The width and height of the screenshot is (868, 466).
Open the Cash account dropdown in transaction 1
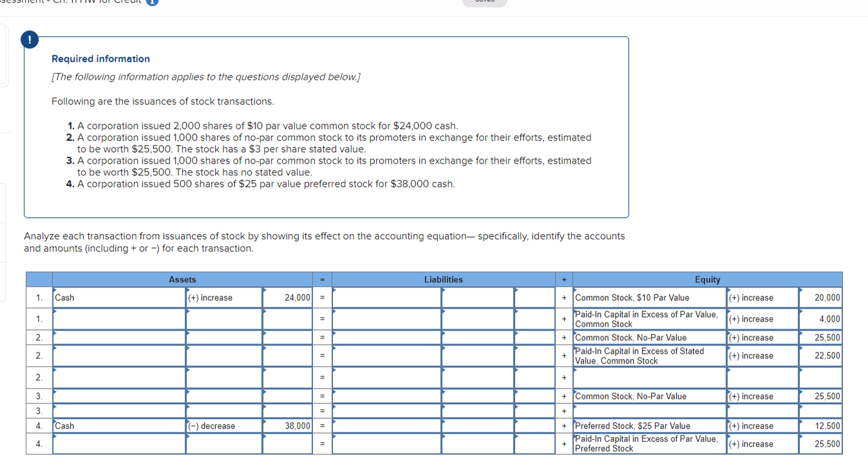click(119, 297)
